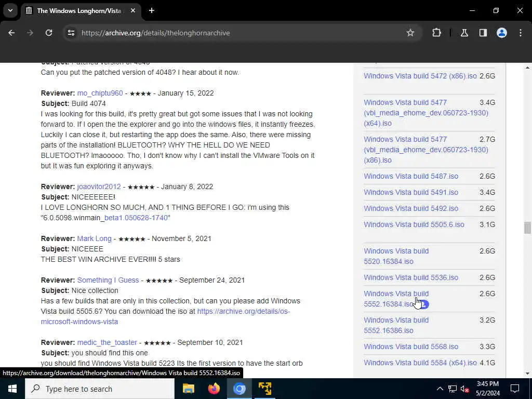Open the taskbar clock 3:45 PM

pos(487,389)
